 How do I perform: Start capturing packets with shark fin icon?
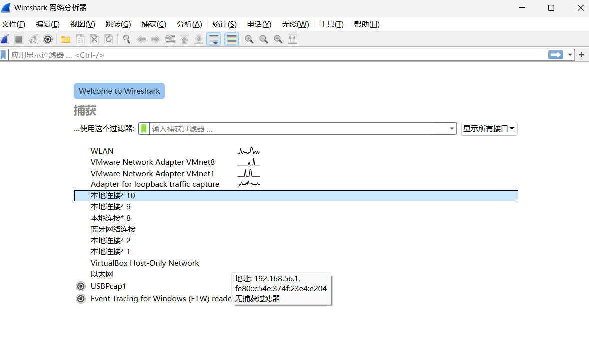pos(5,39)
